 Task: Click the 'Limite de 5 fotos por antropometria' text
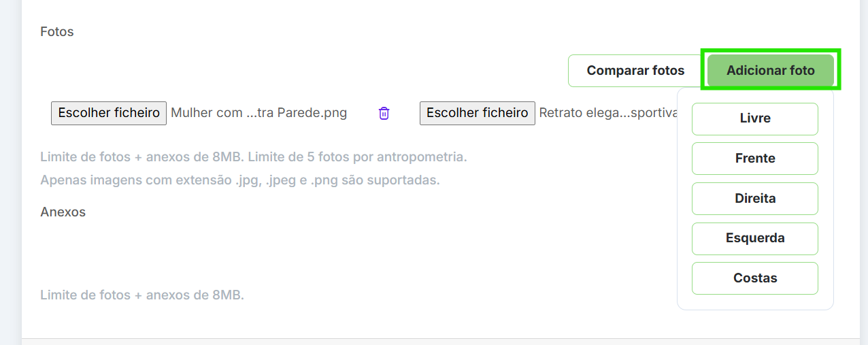coord(357,158)
